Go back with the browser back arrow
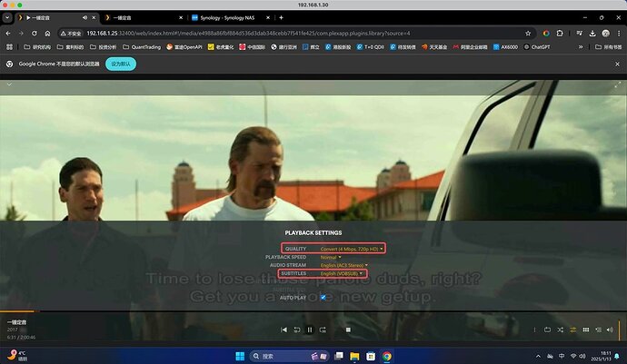627x364 pixels. click(8, 34)
